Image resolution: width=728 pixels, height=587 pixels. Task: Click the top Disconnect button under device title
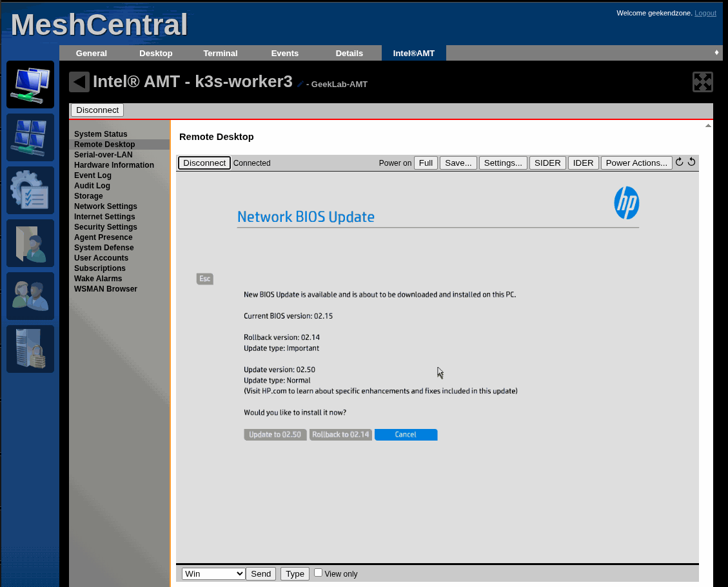click(x=97, y=110)
